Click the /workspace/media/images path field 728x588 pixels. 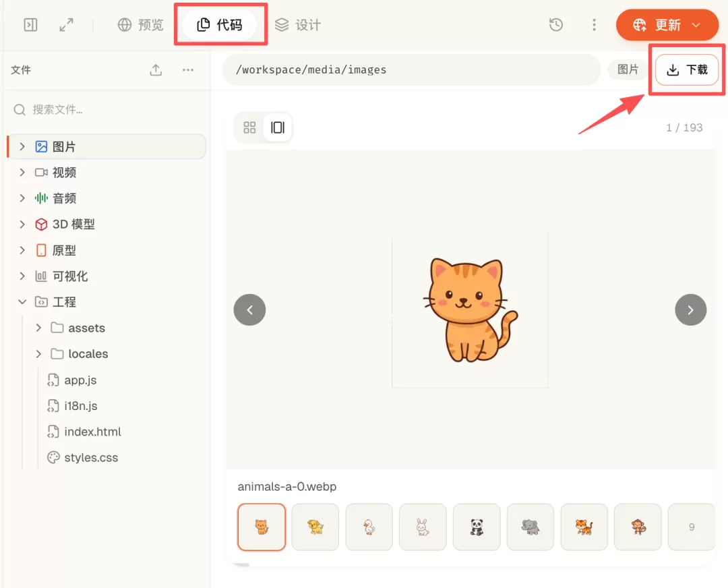pos(411,69)
